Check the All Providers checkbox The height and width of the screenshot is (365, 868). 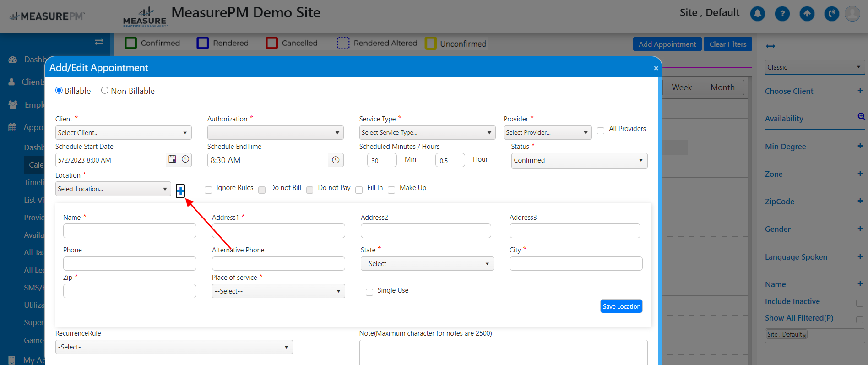601,131
